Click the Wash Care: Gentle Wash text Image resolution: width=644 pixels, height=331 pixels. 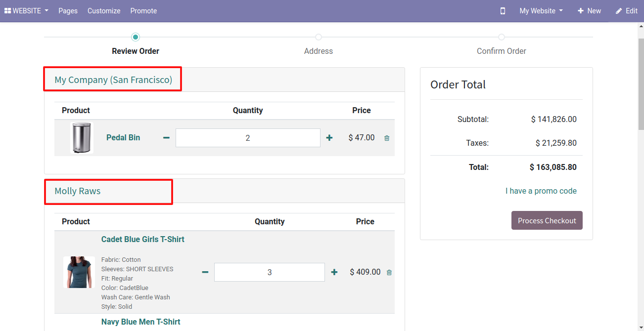(136, 297)
